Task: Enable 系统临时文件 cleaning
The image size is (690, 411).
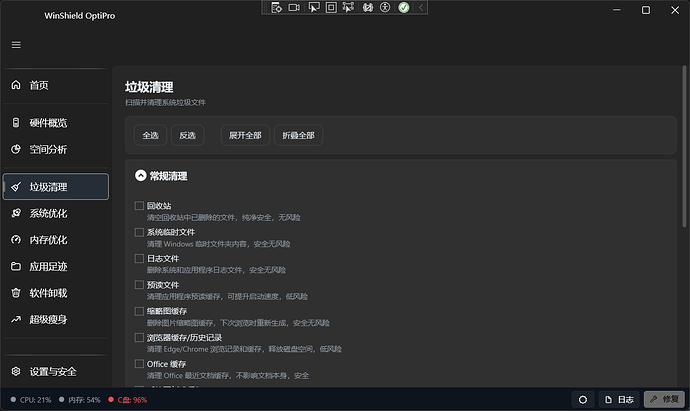Action: [x=139, y=232]
